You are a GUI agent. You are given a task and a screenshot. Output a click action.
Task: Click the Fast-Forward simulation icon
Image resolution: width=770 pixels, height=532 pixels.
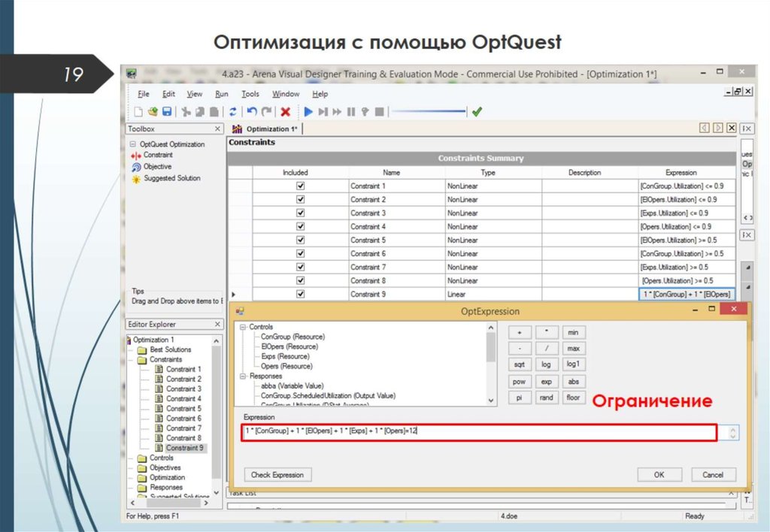[335, 112]
